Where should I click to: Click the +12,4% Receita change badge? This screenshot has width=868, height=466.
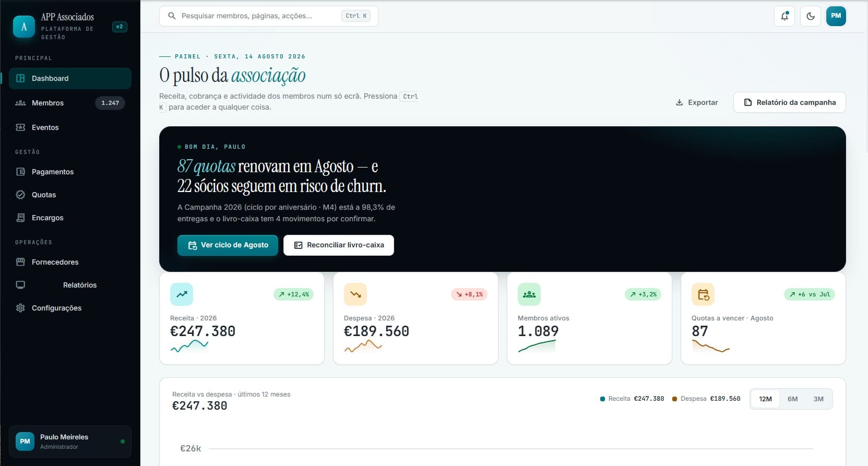(x=293, y=294)
